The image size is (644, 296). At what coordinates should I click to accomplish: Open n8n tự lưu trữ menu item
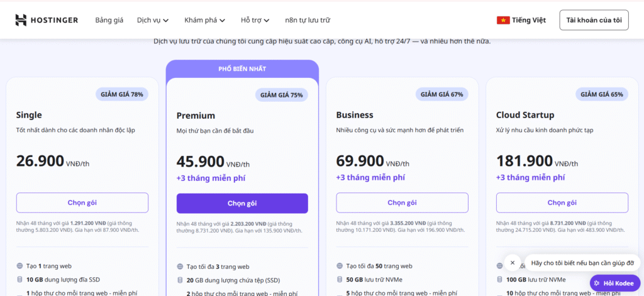(x=307, y=20)
